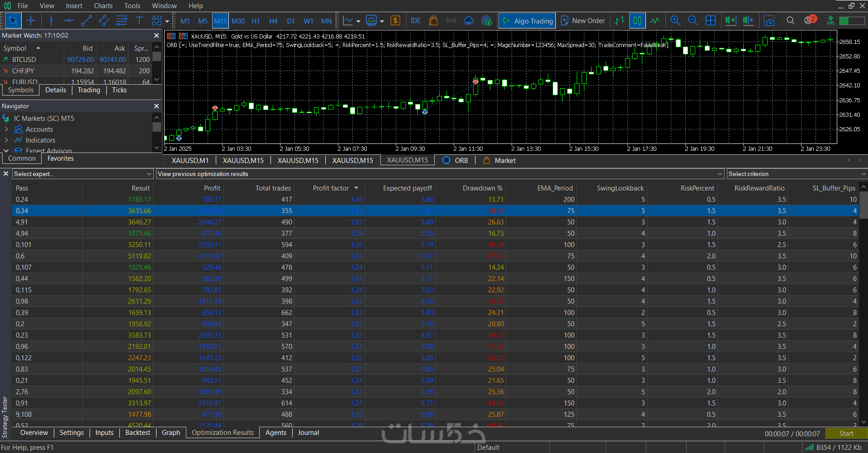Switch chart to candlestick mode
The width and height of the screenshot is (868, 453).
pos(637,21)
